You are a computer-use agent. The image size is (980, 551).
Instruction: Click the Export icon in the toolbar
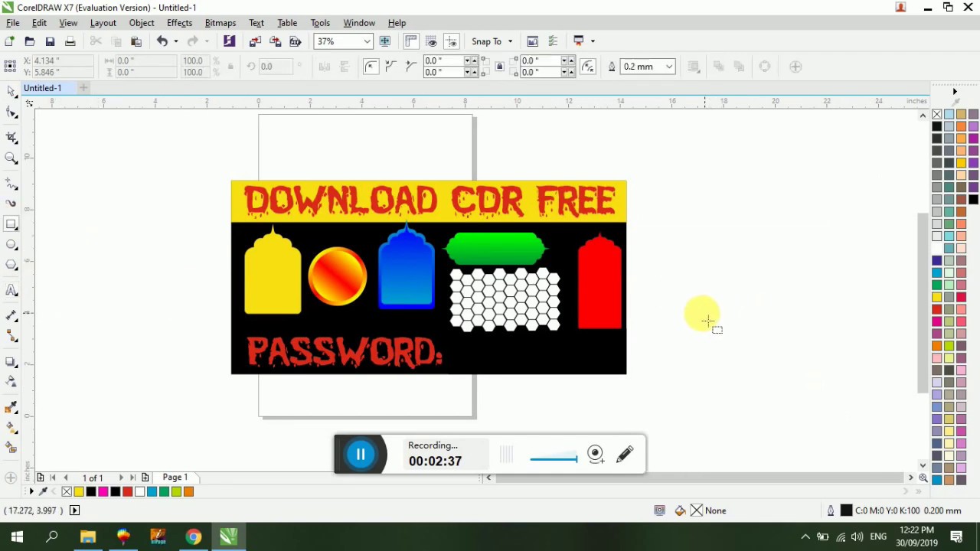tap(275, 41)
